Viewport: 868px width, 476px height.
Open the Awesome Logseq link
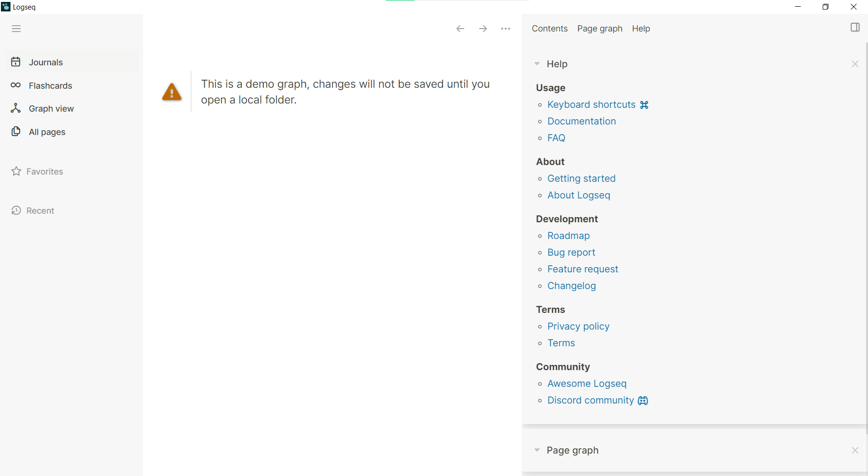point(587,383)
